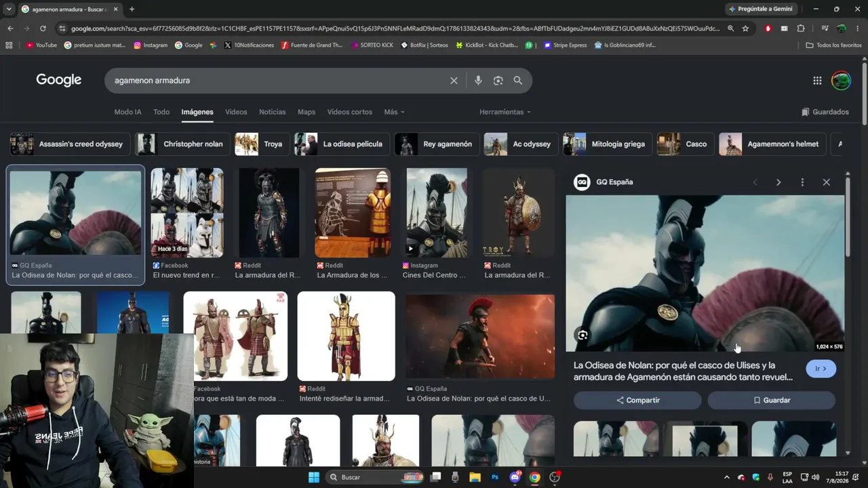Open the Instagram bookmark
868x488 pixels.
pyautogui.click(x=151, y=45)
